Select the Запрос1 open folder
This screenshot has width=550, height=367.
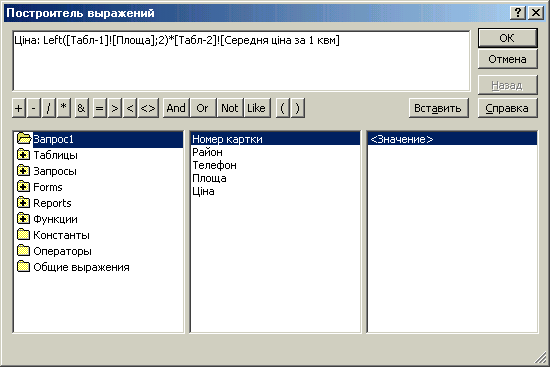pos(98,139)
